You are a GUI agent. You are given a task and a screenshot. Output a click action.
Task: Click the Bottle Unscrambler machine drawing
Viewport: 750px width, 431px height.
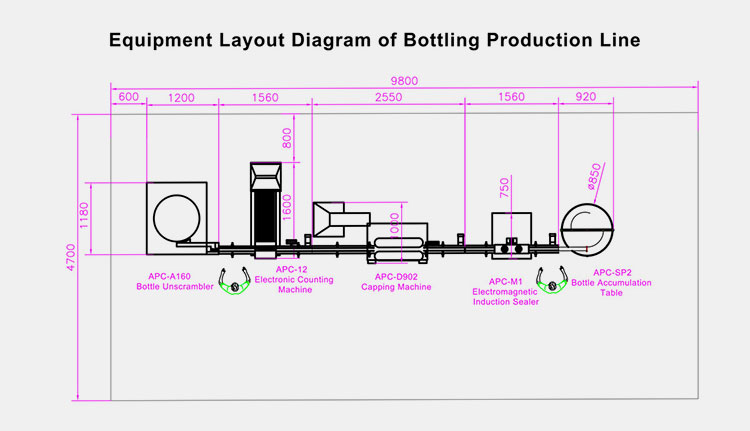pyautogui.click(x=176, y=213)
